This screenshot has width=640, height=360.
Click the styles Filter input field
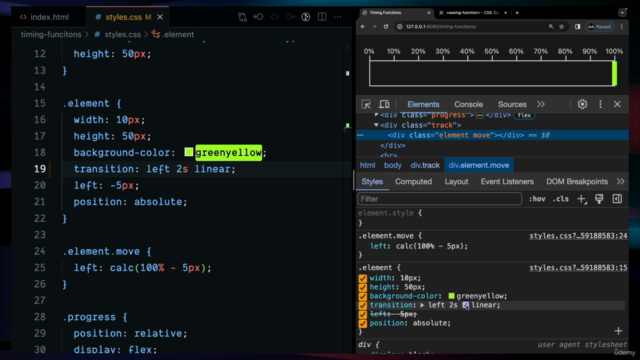tap(440, 199)
